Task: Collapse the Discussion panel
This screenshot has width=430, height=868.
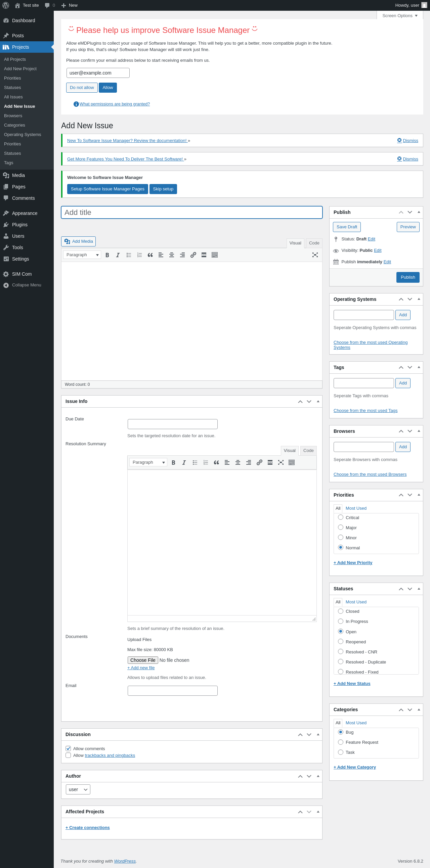Action: [x=318, y=735]
